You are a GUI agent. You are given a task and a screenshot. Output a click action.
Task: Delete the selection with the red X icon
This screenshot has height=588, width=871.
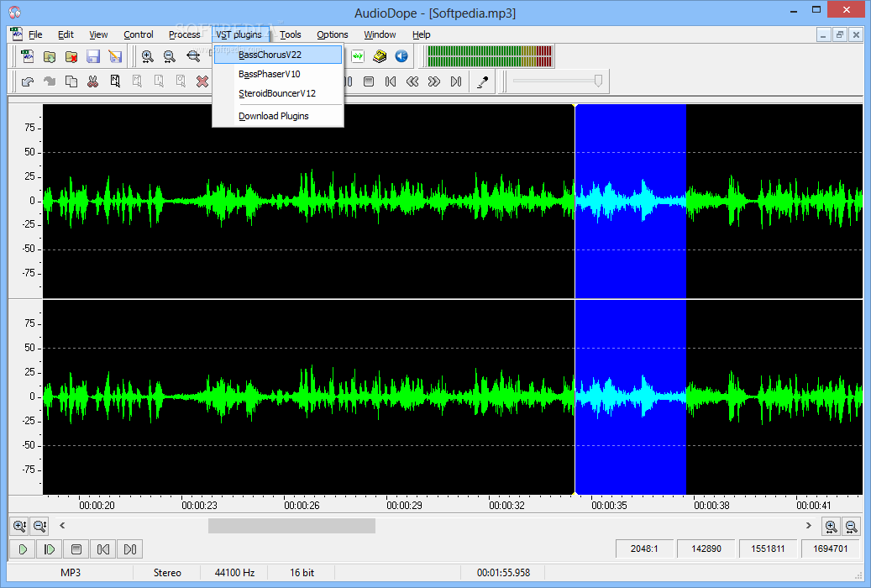click(202, 81)
